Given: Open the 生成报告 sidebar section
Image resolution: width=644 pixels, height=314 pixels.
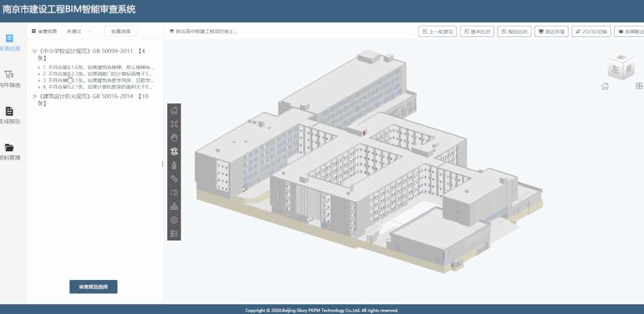Looking at the screenshot, I should tap(10, 116).
